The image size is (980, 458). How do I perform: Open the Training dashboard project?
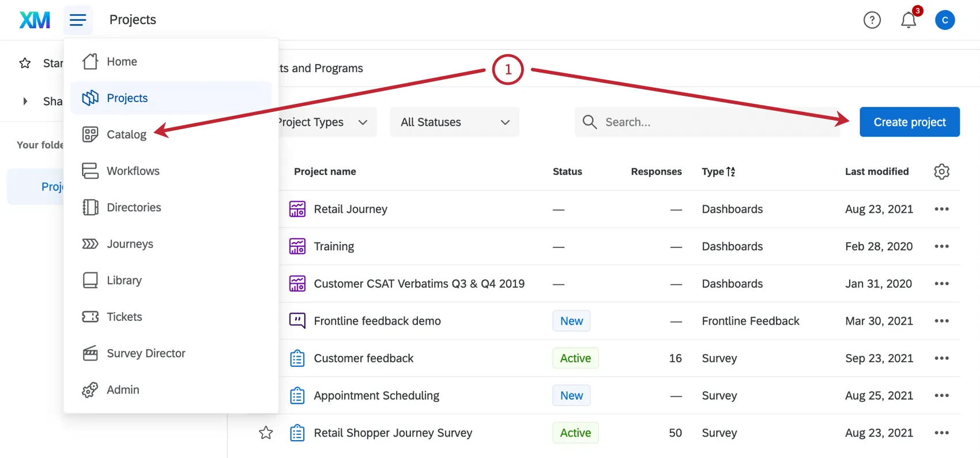tap(334, 246)
